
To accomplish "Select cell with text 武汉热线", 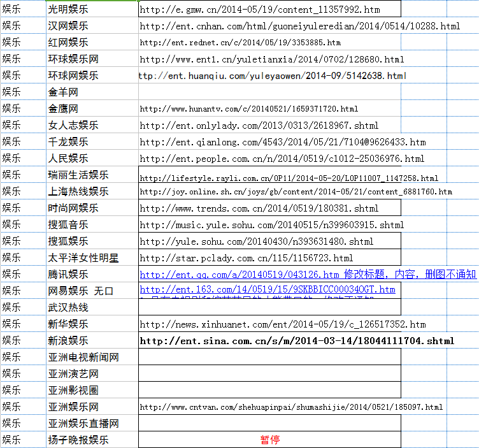I will coord(92,307).
